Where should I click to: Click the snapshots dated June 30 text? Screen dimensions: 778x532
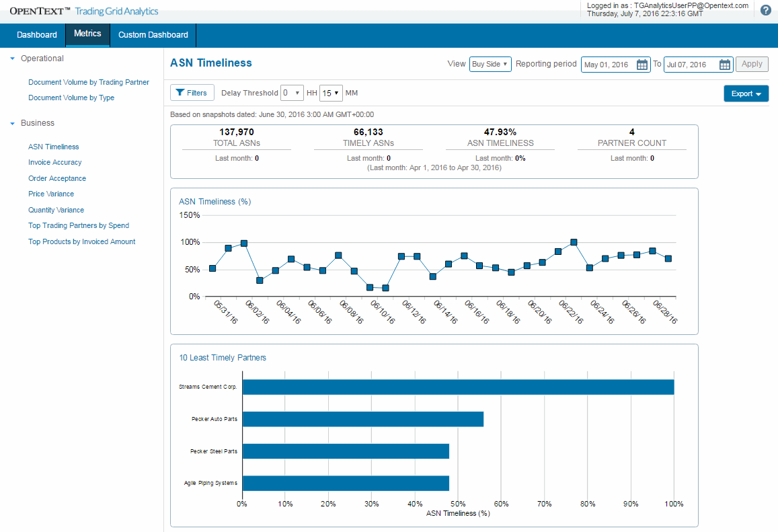click(272, 114)
